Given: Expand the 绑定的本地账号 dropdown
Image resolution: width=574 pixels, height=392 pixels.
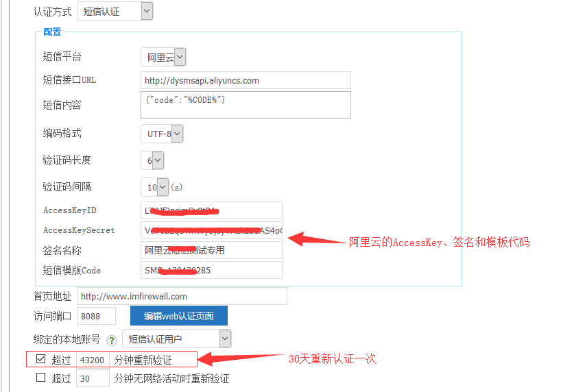Looking at the screenshot, I should pyautogui.click(x=177, y=339).
